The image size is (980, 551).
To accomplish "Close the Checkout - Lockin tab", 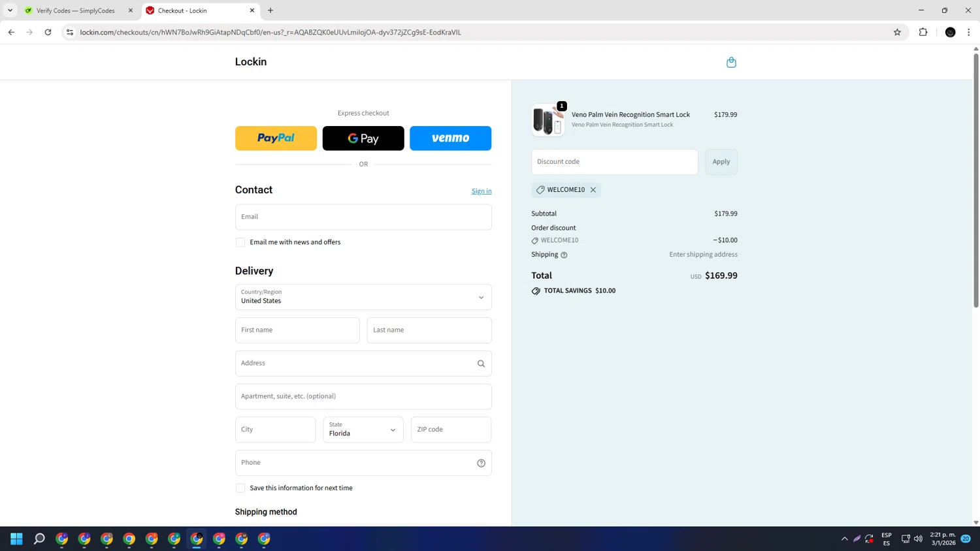I will click(x=252, y=10).
